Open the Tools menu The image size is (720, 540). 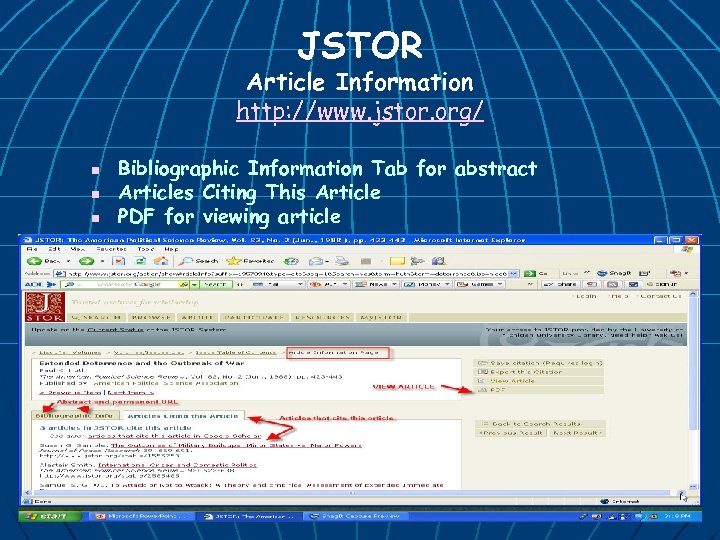[146, 249]
